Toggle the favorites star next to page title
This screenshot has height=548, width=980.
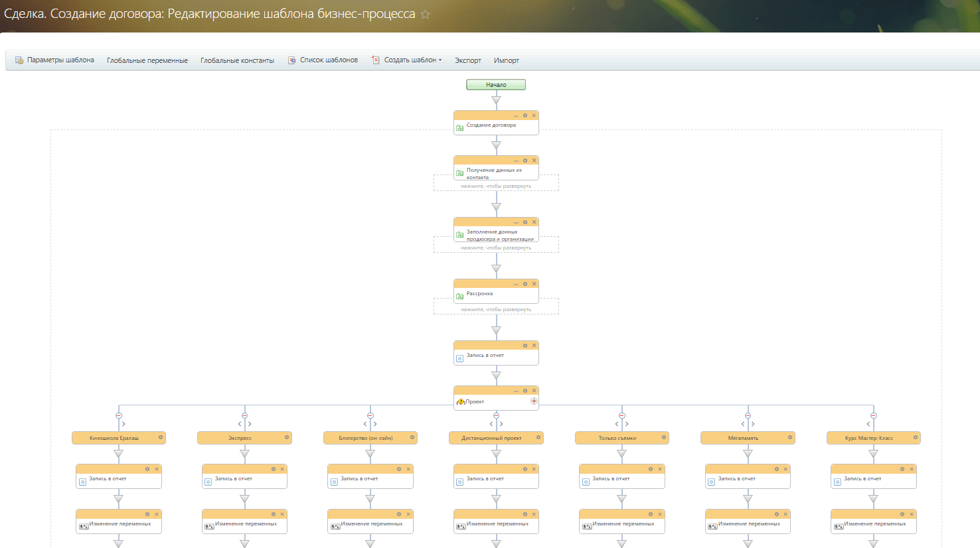pos(426,14)
